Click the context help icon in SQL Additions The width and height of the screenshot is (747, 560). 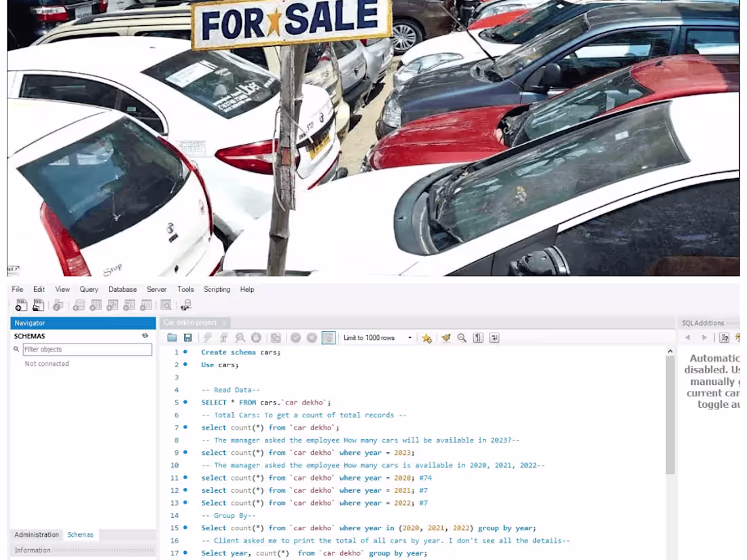(725, 337)
